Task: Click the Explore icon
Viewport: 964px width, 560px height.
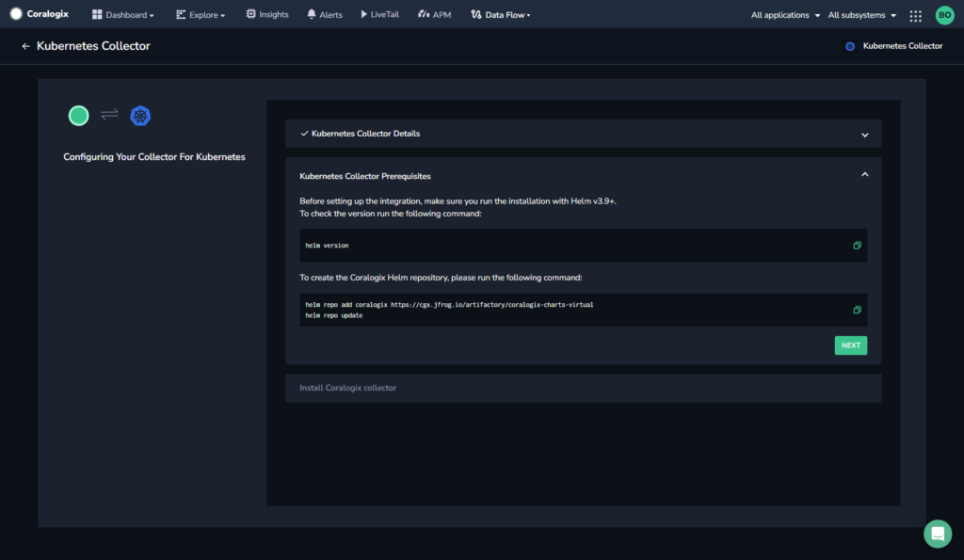Action: coord(181,14)
